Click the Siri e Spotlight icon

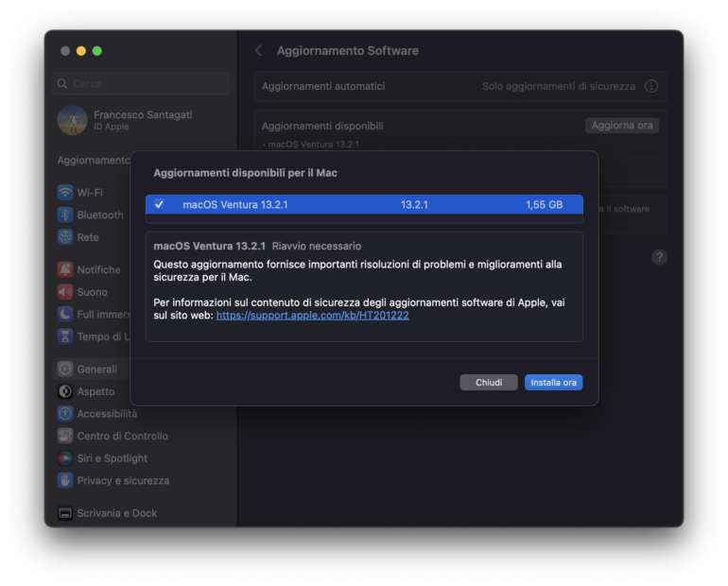coord(65,458)
